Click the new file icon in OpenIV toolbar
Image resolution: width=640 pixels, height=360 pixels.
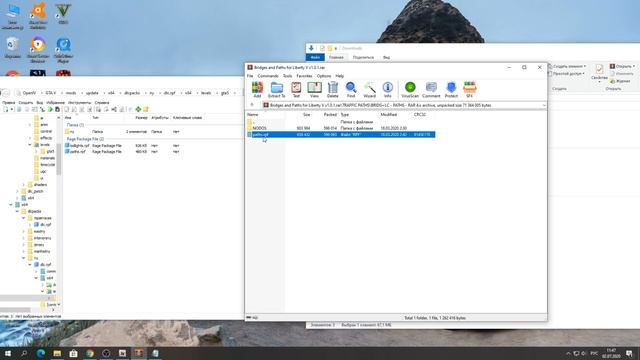6,109
